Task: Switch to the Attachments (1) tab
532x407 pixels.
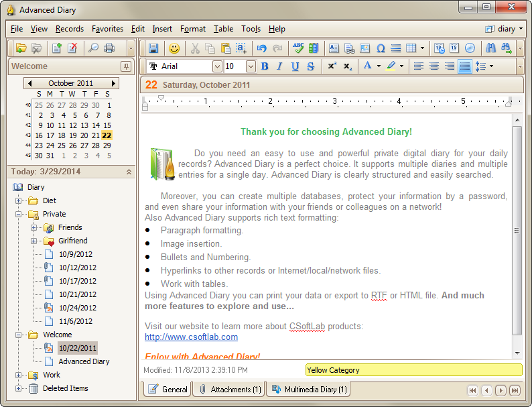Action: pos(230,389)
